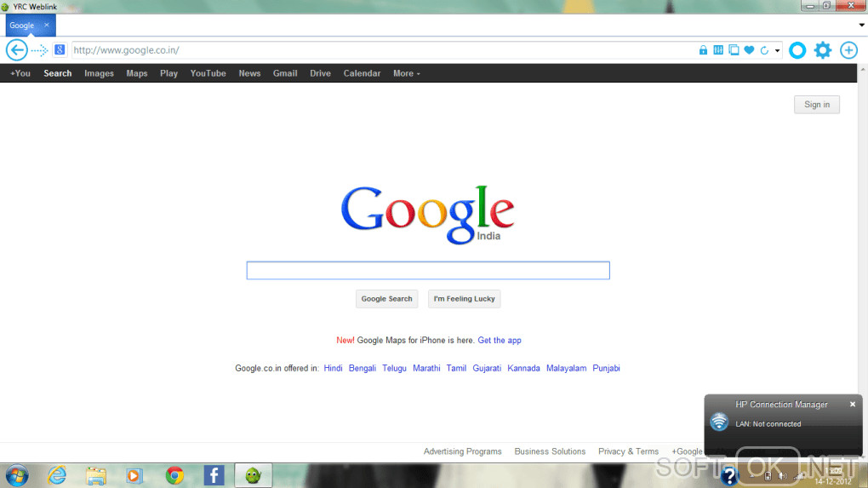This screenshot has height=488, width=868.
Task: Switch Google to Marathi
Action: point(426,368)
